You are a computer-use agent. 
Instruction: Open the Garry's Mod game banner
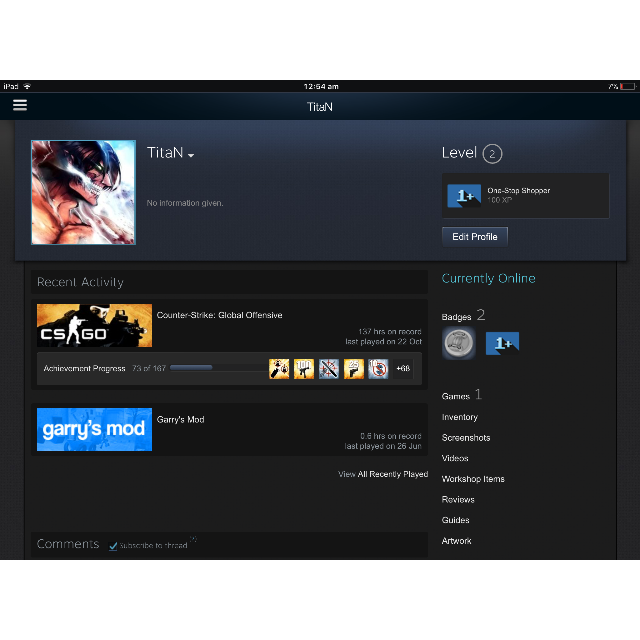94,429
